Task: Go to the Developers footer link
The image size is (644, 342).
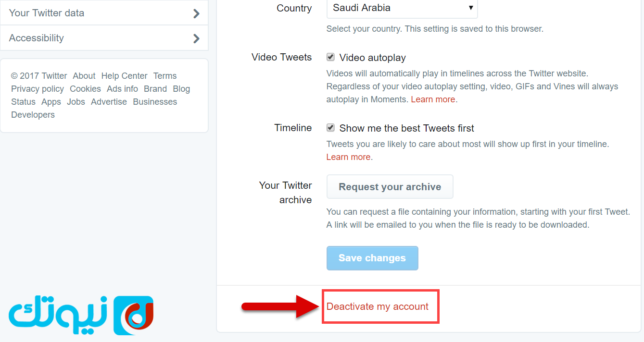Action: click(33, 115)
